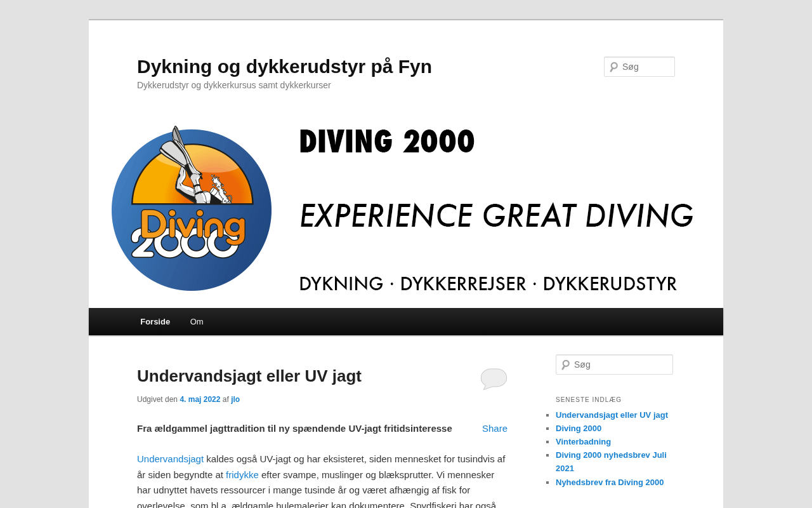This screenshot has width=812, height=508.
Task: Open the Om menu item
Action: (x=197, y=321)
